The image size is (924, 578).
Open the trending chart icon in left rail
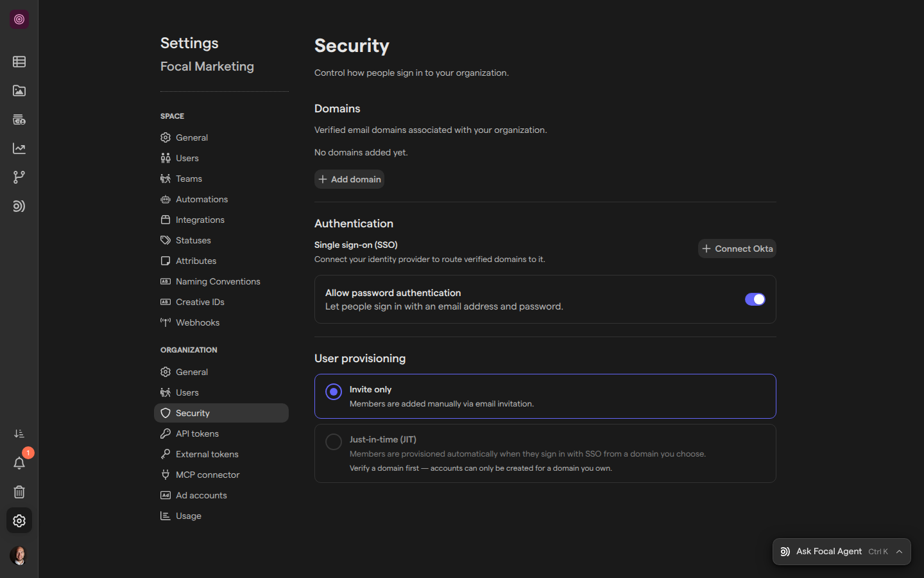tap(19, 148)
